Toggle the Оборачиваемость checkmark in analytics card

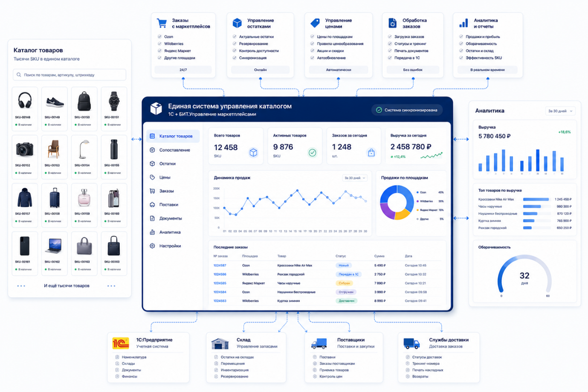pos(461,44)
